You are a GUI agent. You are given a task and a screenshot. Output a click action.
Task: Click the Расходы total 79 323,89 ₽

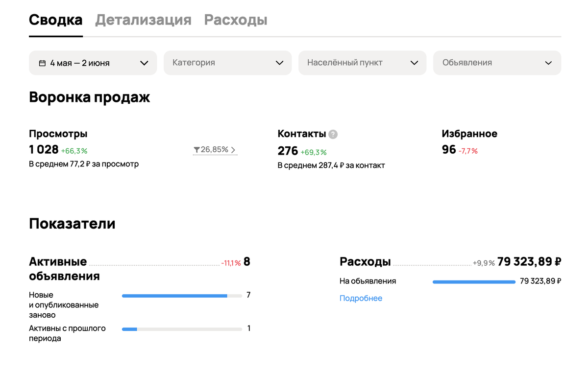tap(529, 262)
